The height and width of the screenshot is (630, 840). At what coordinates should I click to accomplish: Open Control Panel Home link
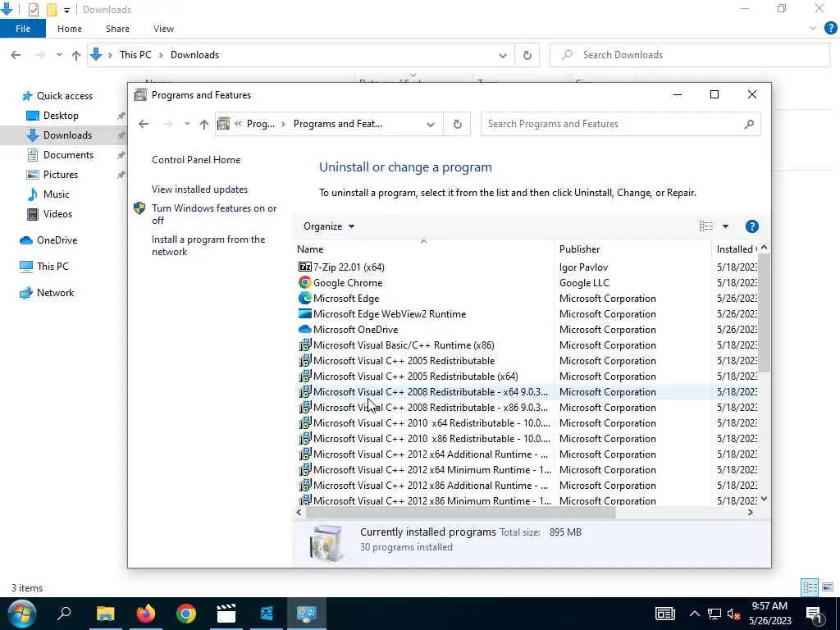pos(196,160)
